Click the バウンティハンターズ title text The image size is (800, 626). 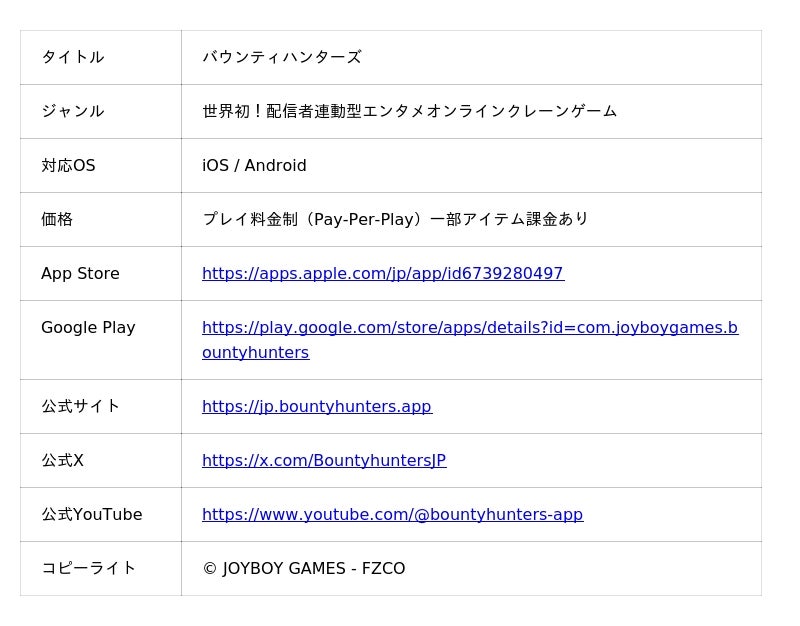coord(281,58)
